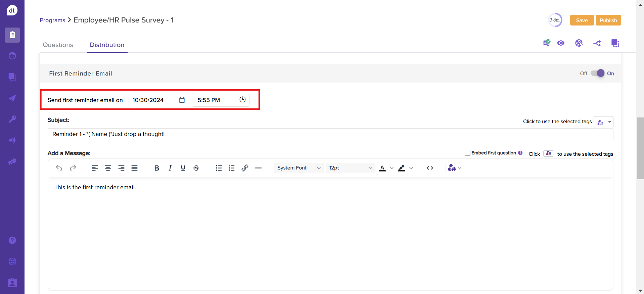This screenshot has width=644, height=294.
Task: Click the Bold formatting icon
Action: pos(156,168)
